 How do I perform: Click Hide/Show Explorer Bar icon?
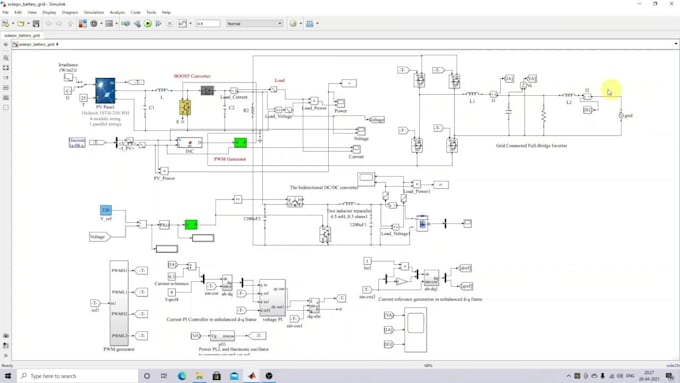tap(6, 44)
